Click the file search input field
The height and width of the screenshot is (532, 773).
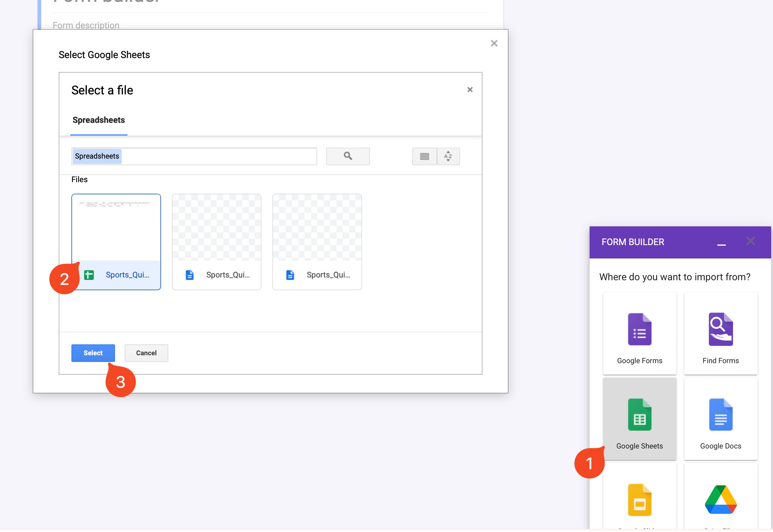[x=218, y=156]
